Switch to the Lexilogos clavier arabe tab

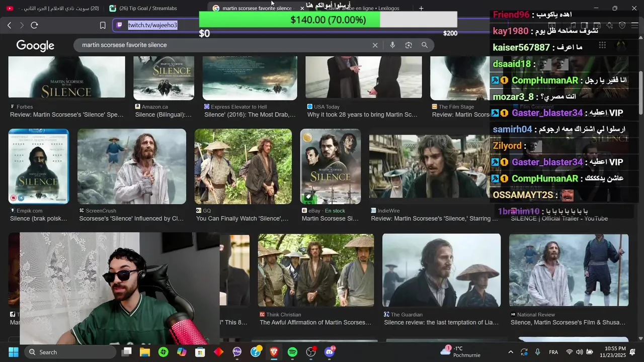coord(362,8)
